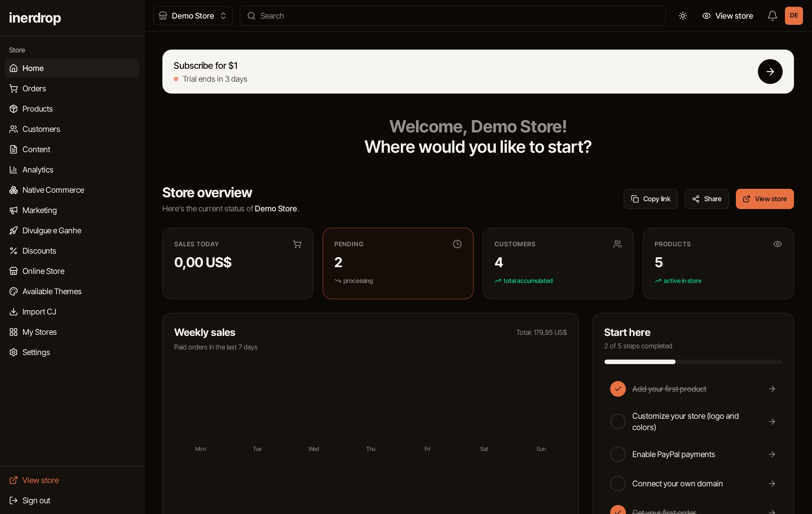This screenshot has height=514, width=812.
Task: Open Orders in sidebar
Action: coord(72,88)
